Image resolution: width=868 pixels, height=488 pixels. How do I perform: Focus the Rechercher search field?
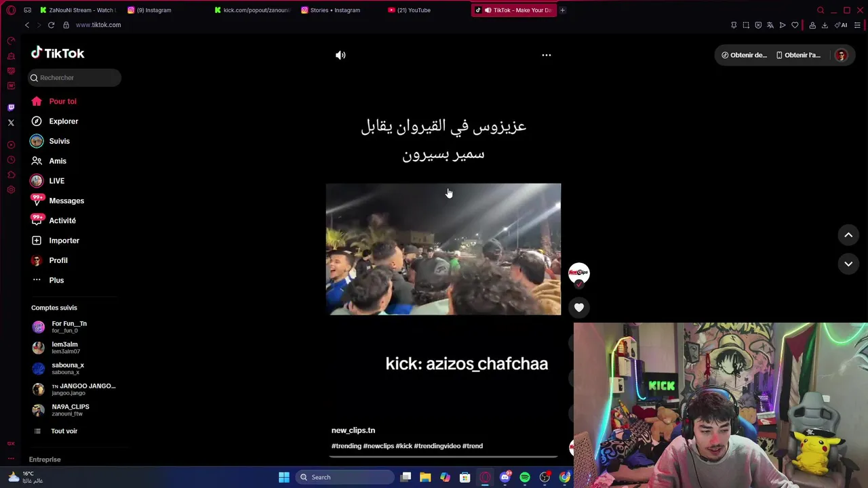pos(75,77)
